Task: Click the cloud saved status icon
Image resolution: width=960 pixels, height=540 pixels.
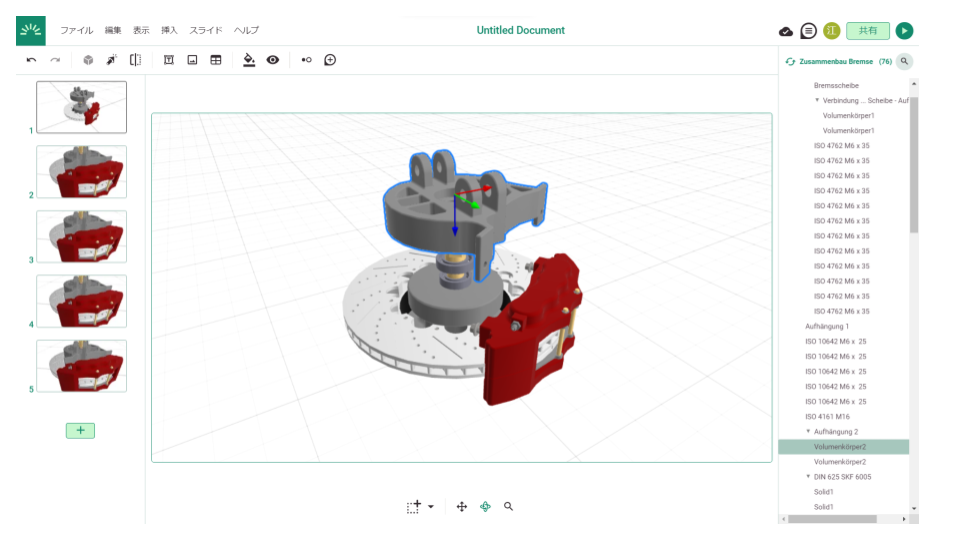Action: click(786, 31)
